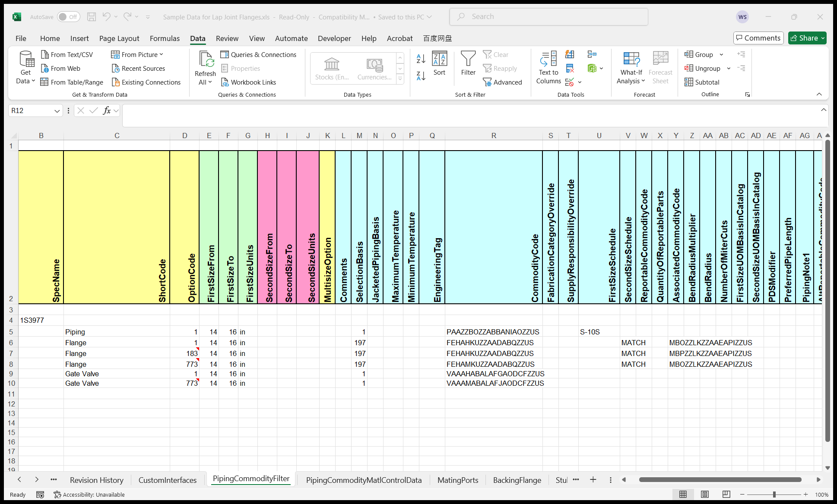Select cell containing 1S3977

pyautogui.click(x=41, y=320)
